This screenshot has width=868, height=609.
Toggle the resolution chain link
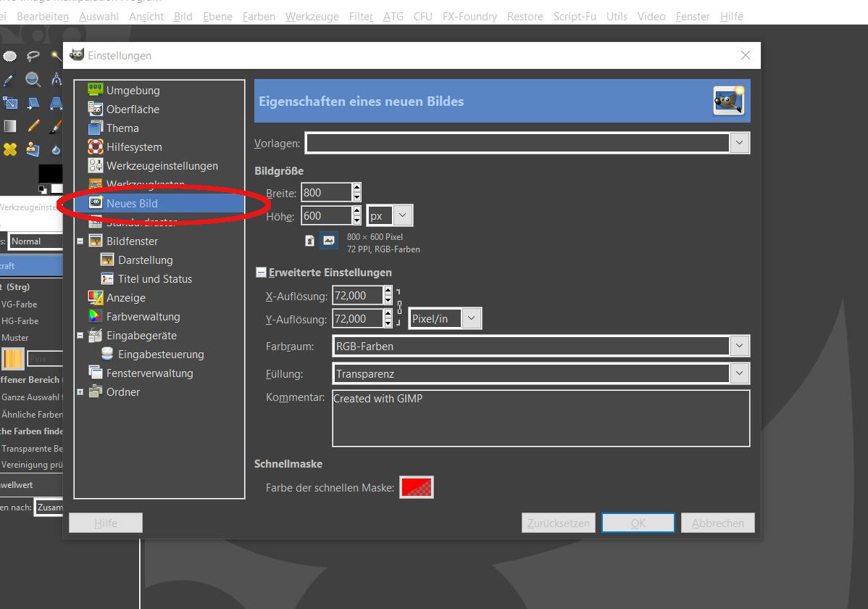pos(398,307)
